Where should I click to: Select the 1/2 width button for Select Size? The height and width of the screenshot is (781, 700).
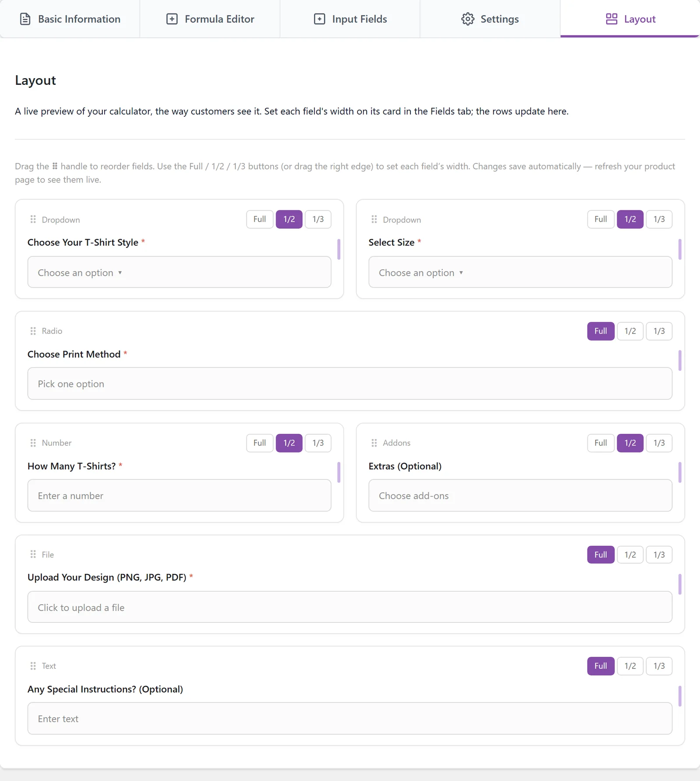tap(630, 219)
